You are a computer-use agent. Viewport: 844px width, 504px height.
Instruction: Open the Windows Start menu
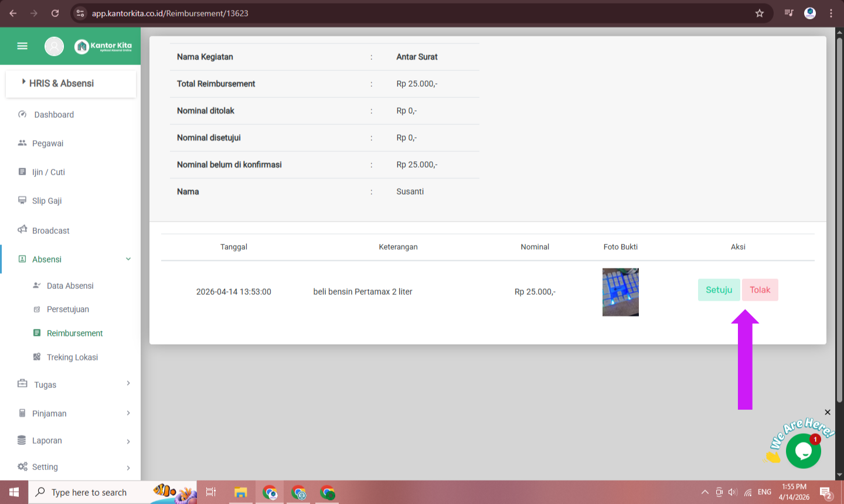[14, 492]
